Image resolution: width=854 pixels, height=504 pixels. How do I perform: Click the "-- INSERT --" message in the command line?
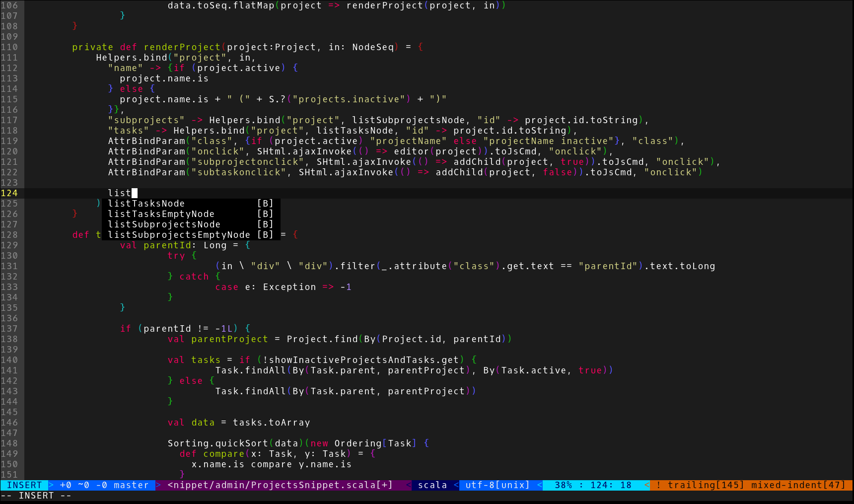(x=36, y=496)
